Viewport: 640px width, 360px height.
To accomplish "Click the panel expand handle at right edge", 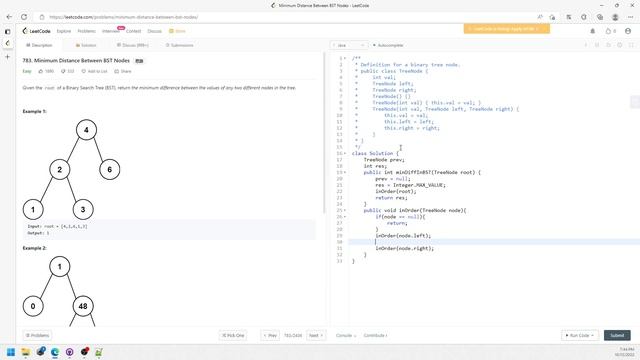I will pyautogui.click(x=635, y=102).
